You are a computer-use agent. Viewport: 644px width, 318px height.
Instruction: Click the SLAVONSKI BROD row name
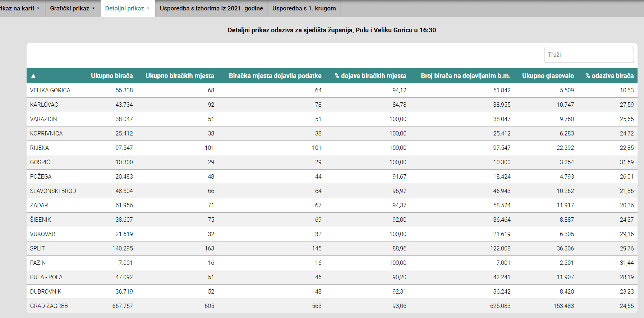tap(53, 191)
